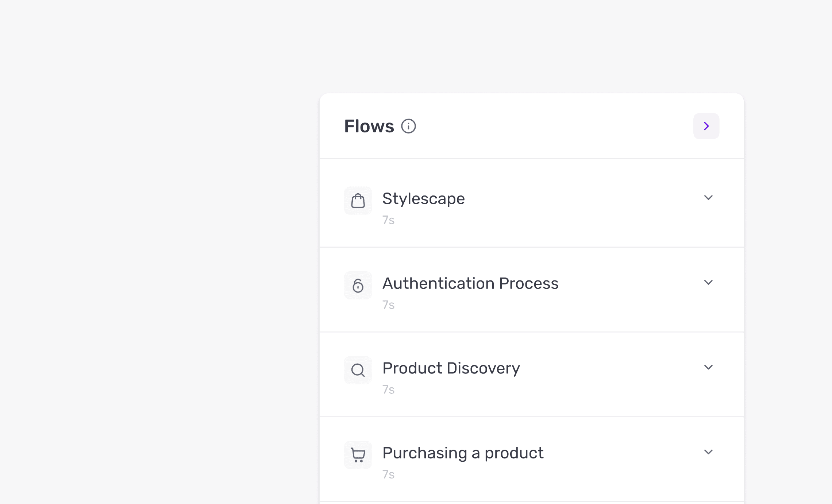
Task: Select the Product Discovery flow title
Action: (451, 369)
